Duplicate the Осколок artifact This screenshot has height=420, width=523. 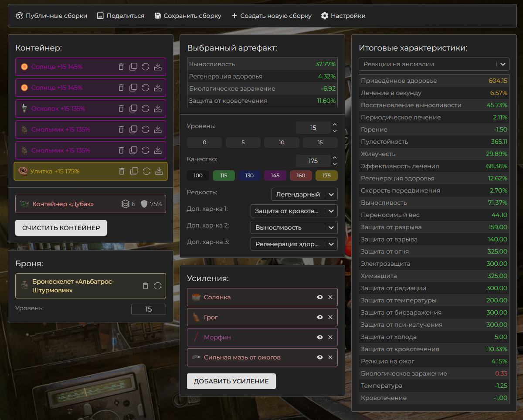pos(133,108)
